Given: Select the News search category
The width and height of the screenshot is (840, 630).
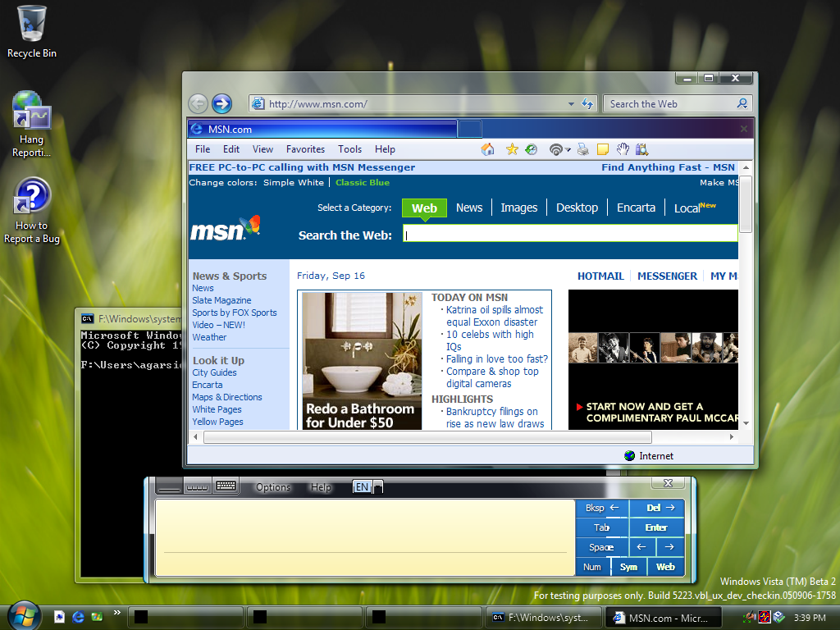Looking at the screenshot, I should pos(469,208).
